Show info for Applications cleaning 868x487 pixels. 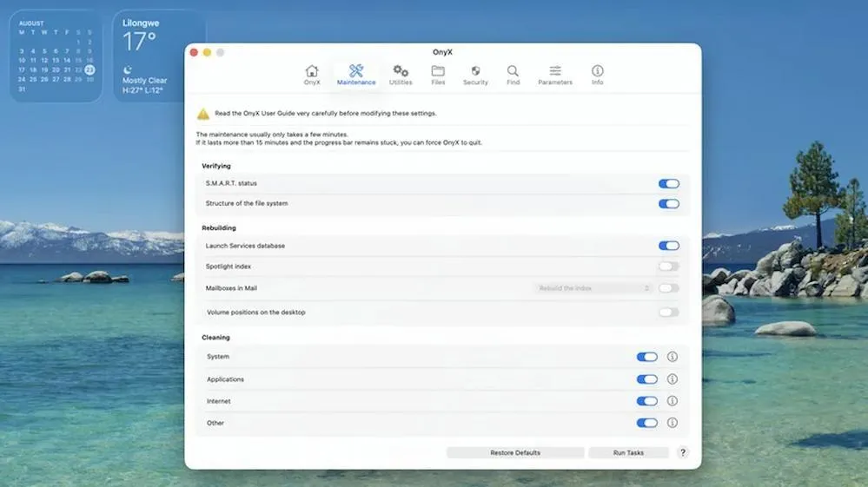point(672,379)
